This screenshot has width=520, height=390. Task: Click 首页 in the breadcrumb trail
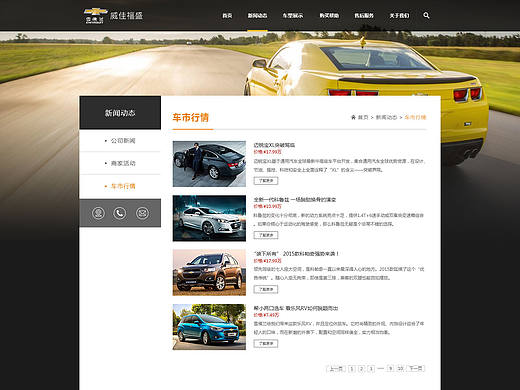tap(363, 117)
